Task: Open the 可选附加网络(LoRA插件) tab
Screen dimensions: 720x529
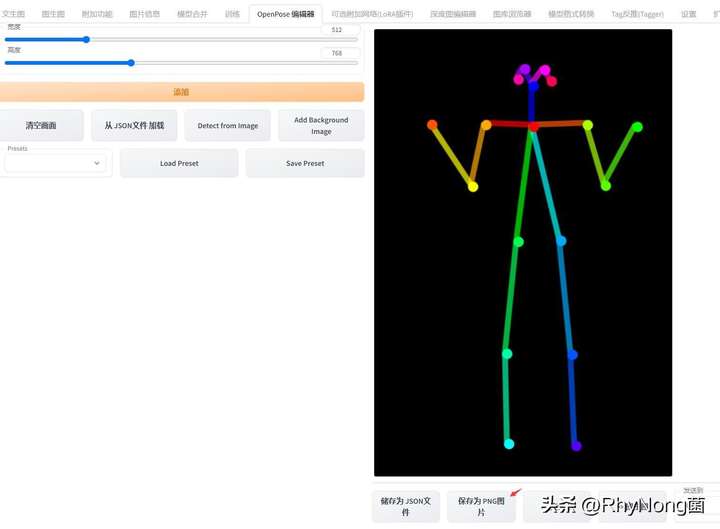Action: [x=372, y=14]
